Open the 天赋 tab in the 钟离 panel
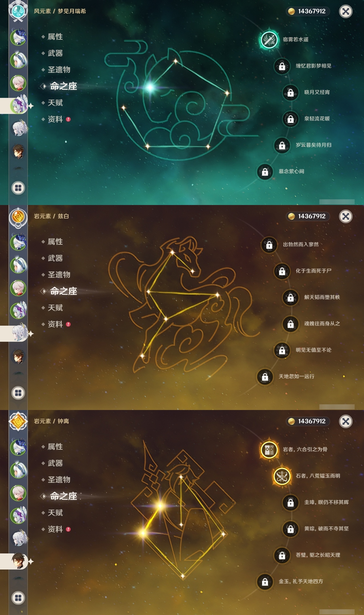 (55, 513)
